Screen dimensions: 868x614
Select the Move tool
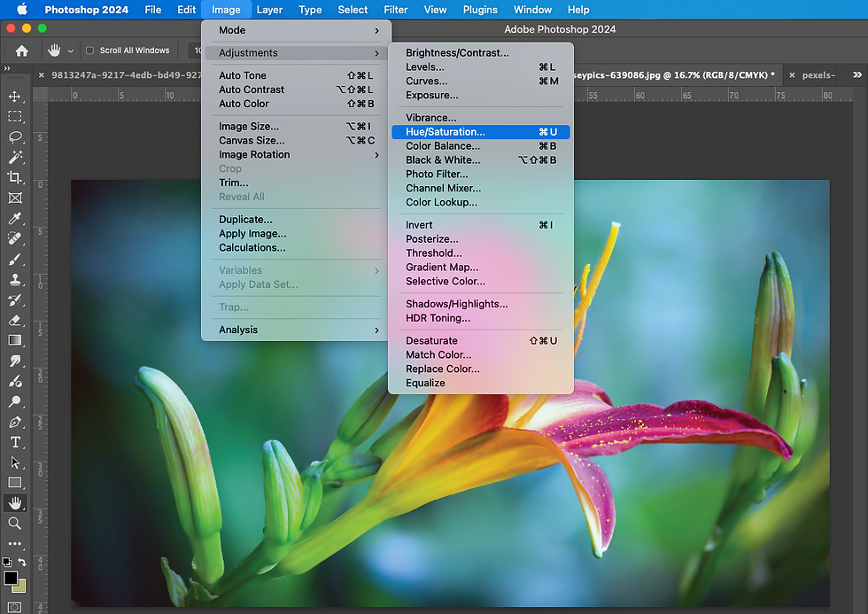click(15, 97)
